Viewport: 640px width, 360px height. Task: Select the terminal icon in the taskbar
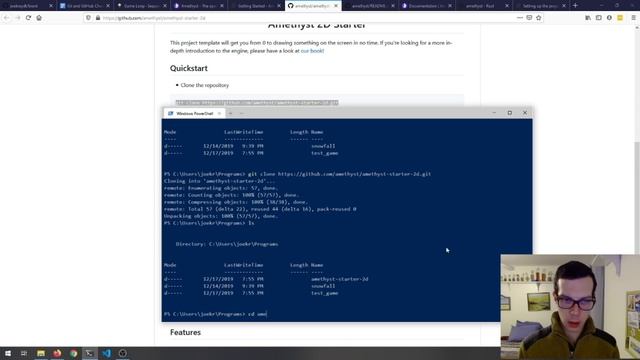(x=90, y=353)
